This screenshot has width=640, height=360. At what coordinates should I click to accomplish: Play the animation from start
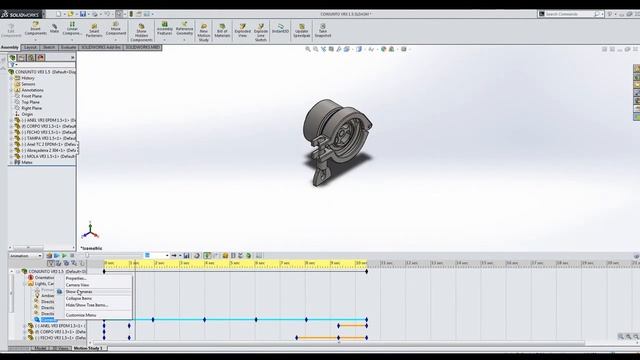[57, 256]
